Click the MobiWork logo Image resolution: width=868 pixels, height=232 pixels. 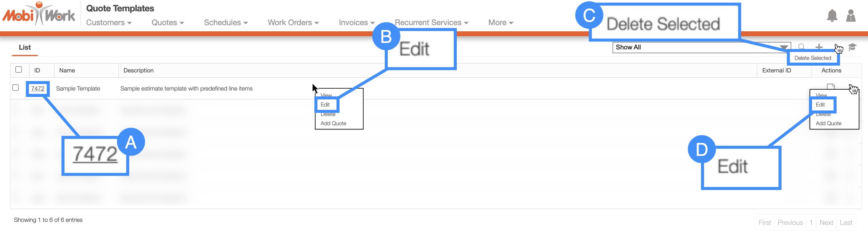[39, 14]
